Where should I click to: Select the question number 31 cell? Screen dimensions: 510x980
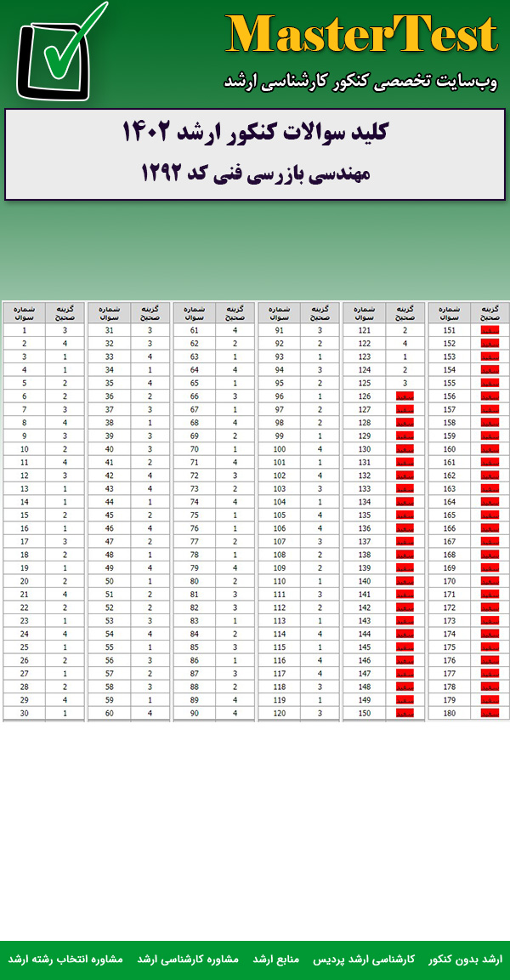click(x=110, y=330)
